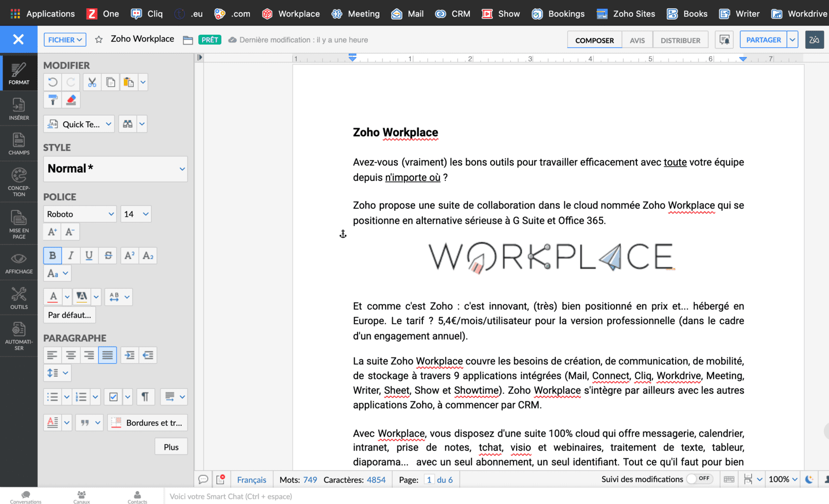Click the translation icon at top right

click(814, 40)
